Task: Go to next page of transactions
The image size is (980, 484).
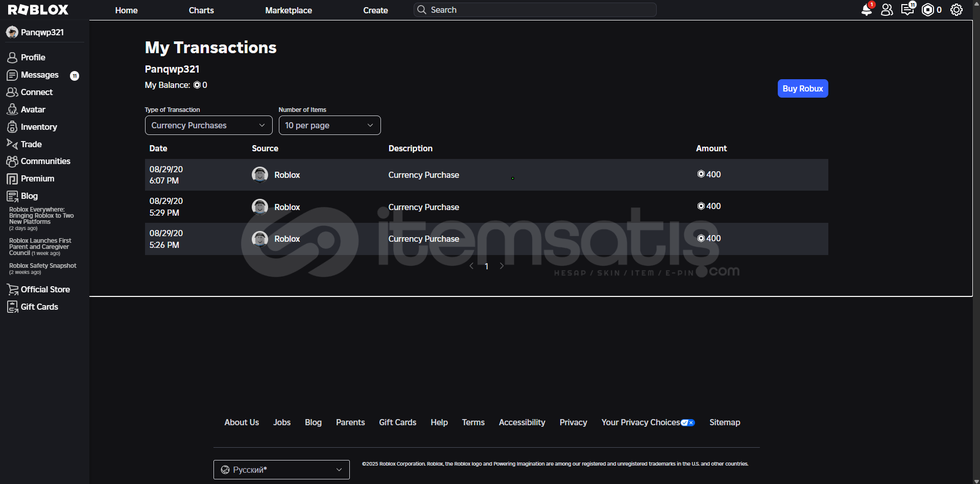Action: tap(501, 266)
